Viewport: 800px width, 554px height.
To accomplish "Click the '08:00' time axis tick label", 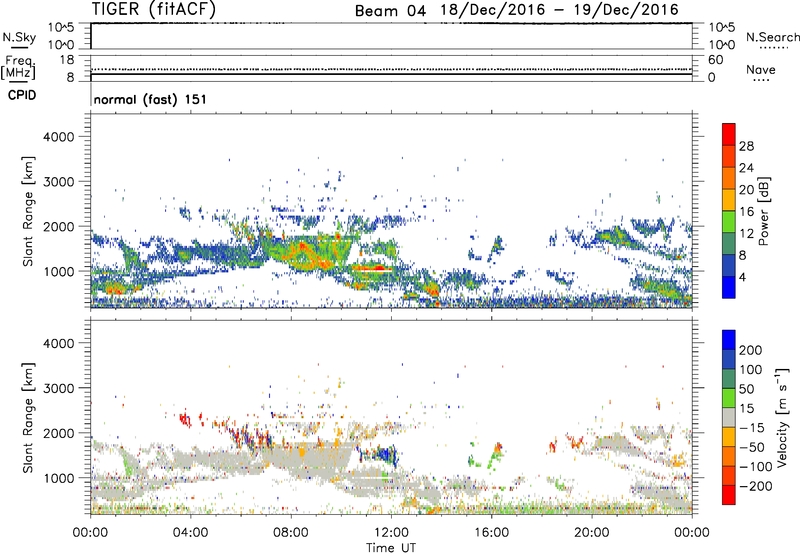I will coord(291,533).
